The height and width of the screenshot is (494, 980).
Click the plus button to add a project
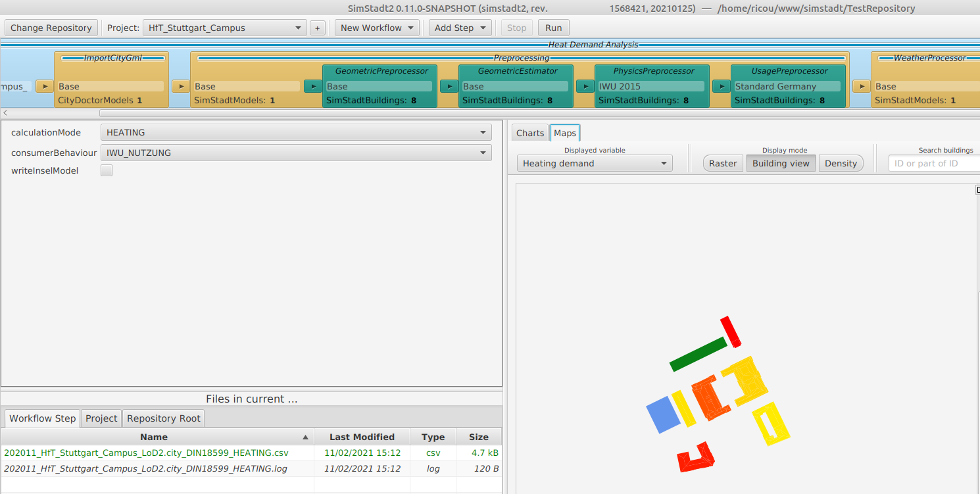click(318, 28)
